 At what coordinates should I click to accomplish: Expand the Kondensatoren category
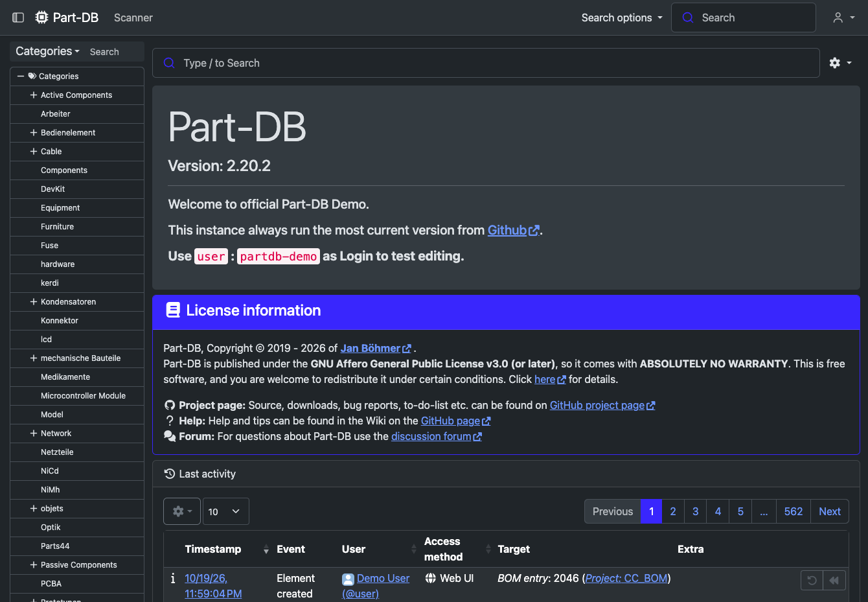[x=34, y=301]
